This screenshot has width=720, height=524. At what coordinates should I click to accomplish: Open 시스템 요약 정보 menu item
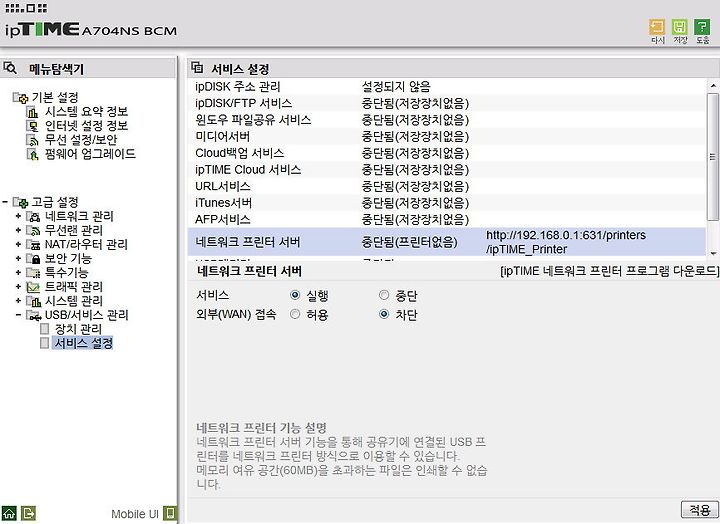[x=86, y=112]
